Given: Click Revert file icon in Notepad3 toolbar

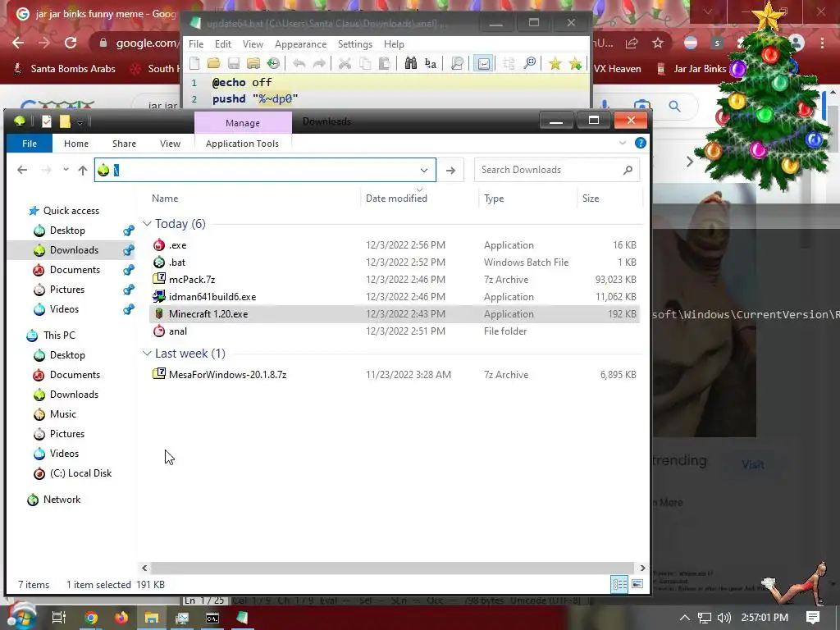Looking at the screenshot, I should (x=273, y=64).
